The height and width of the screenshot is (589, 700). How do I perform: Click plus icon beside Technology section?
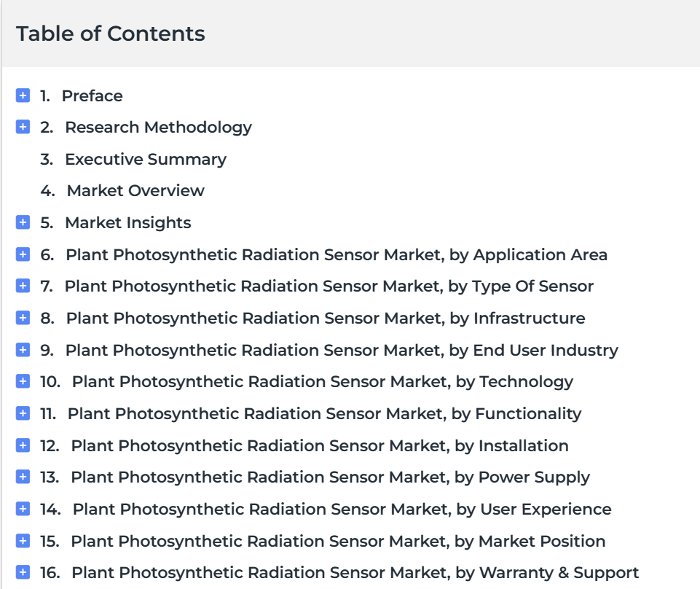point(23,381)
